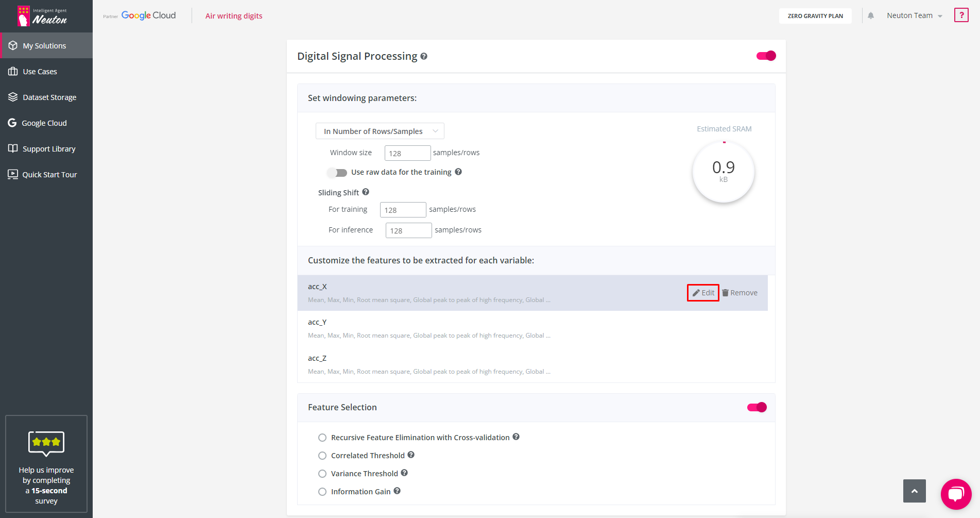Image resolution: width=980 pixels, height=518 pixels.
Task: Show help for Information Gain
Action: point(397,491)
